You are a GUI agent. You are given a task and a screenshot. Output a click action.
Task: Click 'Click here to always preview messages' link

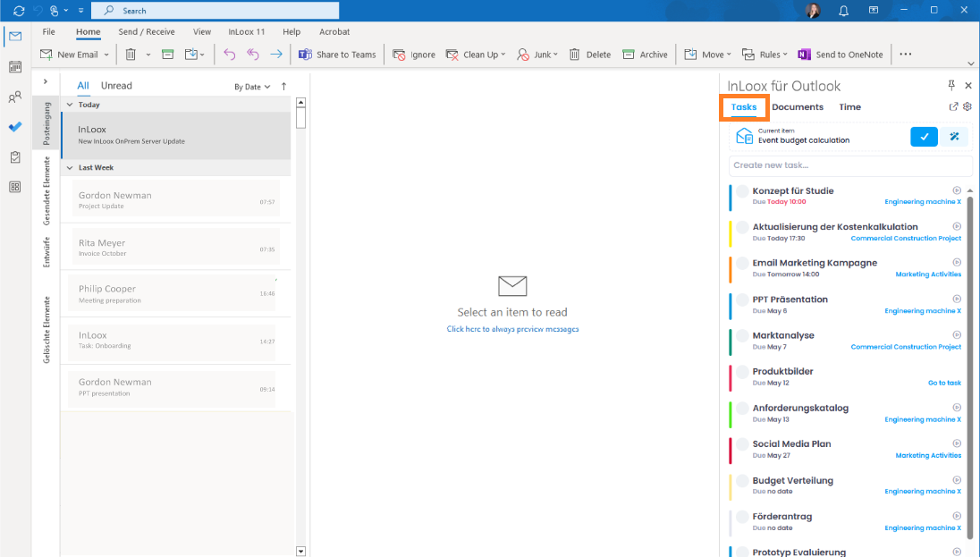click(512, 329)
